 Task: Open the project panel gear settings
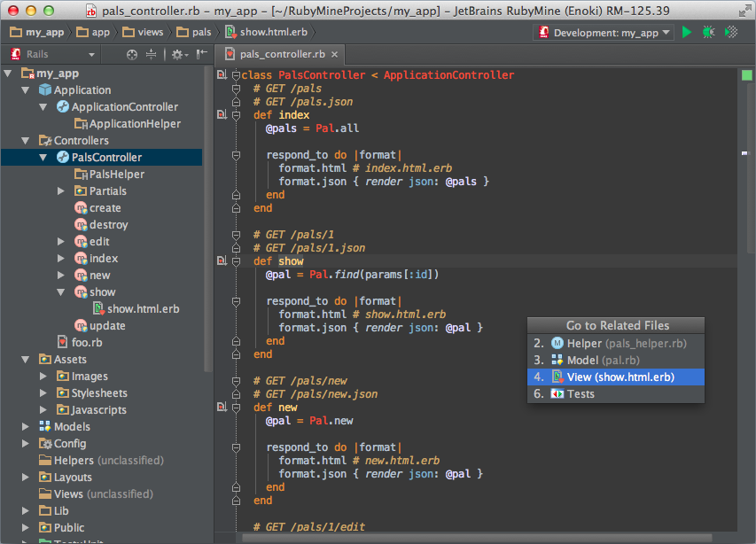click(177, 54)
